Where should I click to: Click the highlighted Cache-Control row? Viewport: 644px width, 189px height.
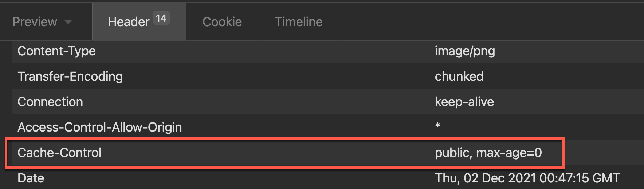click(x=285, y=153)
